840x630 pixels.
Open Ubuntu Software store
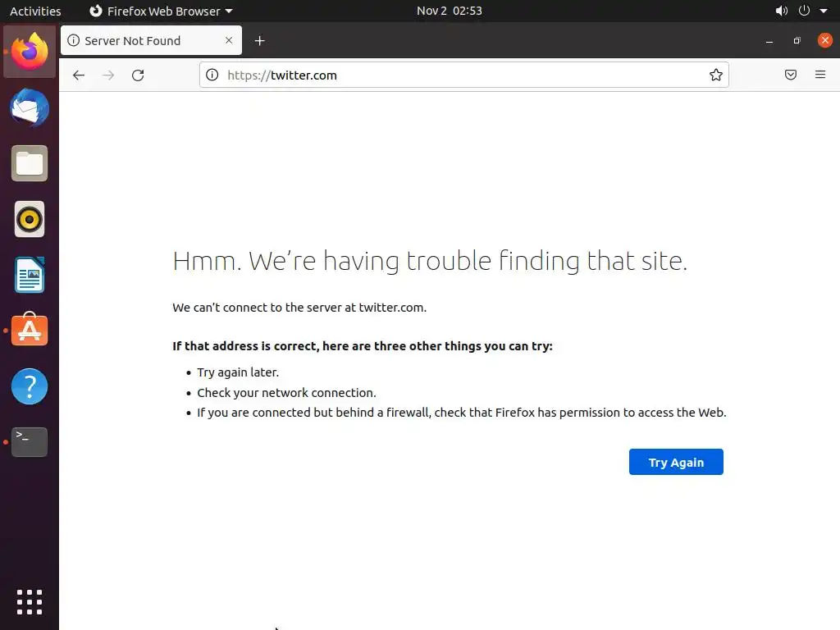click(x=30, y=330)
